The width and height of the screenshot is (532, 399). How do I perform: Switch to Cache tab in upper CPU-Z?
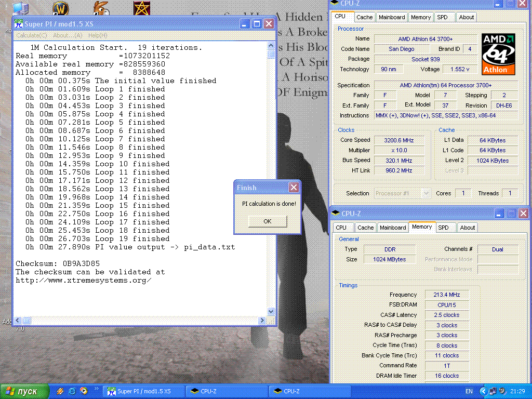pos(364,17)
